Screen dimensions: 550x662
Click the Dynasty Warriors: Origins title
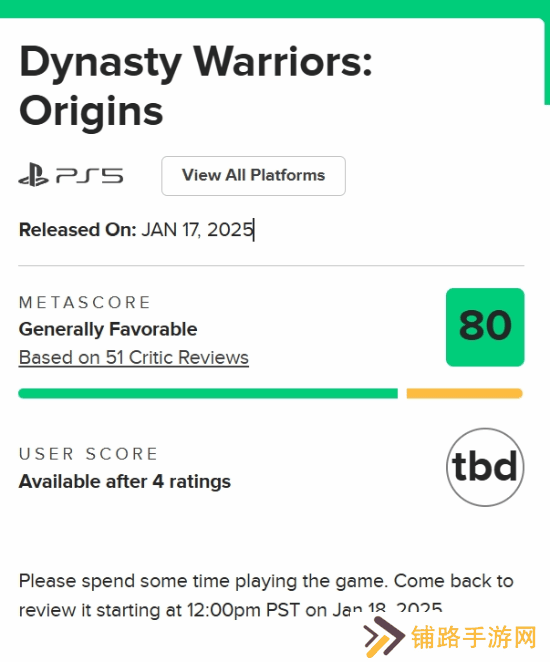click(x=195, y=86)
